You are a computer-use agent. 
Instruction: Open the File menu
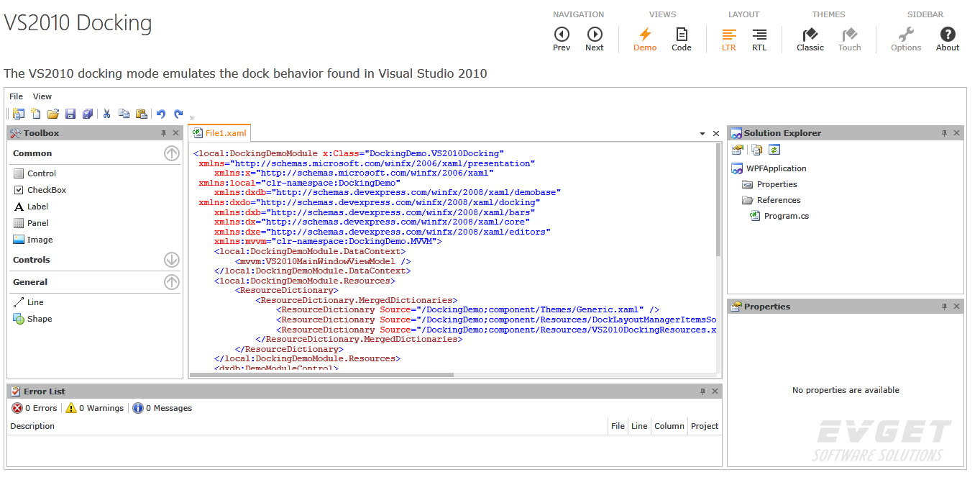coord(16,96)
